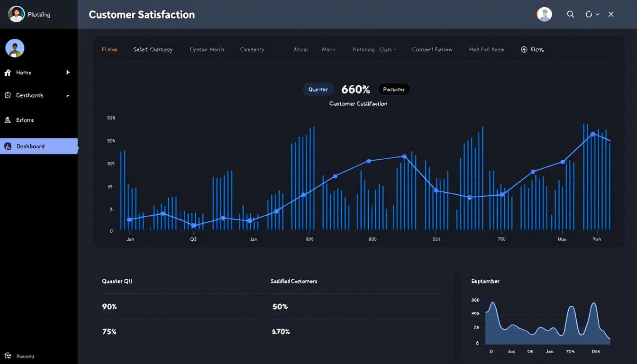Click the person icon beside Explore
This screenshot has height=364, width=637.
point(8,120)
